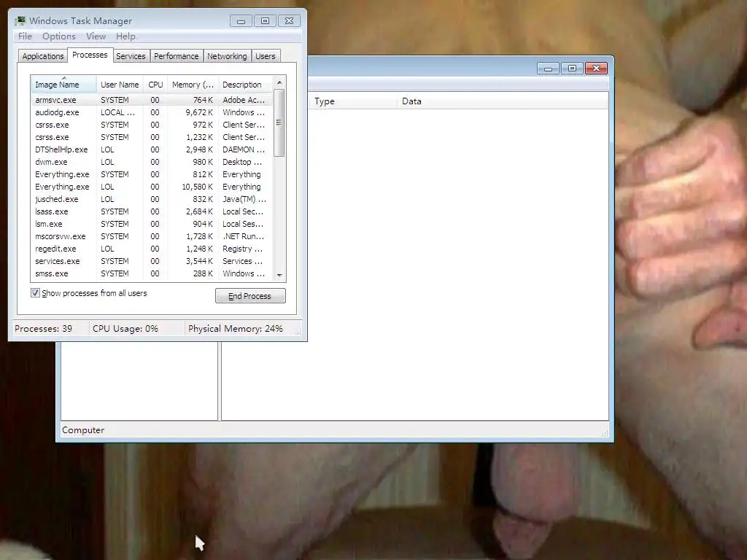Open the View menu
This screenshot has width=747, height=560.
tap(96, 36)
